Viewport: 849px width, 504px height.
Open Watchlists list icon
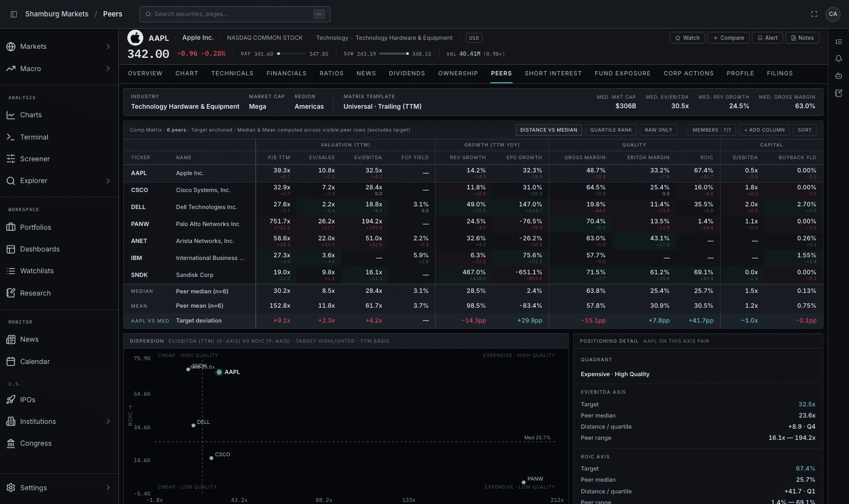coord(11,271)
